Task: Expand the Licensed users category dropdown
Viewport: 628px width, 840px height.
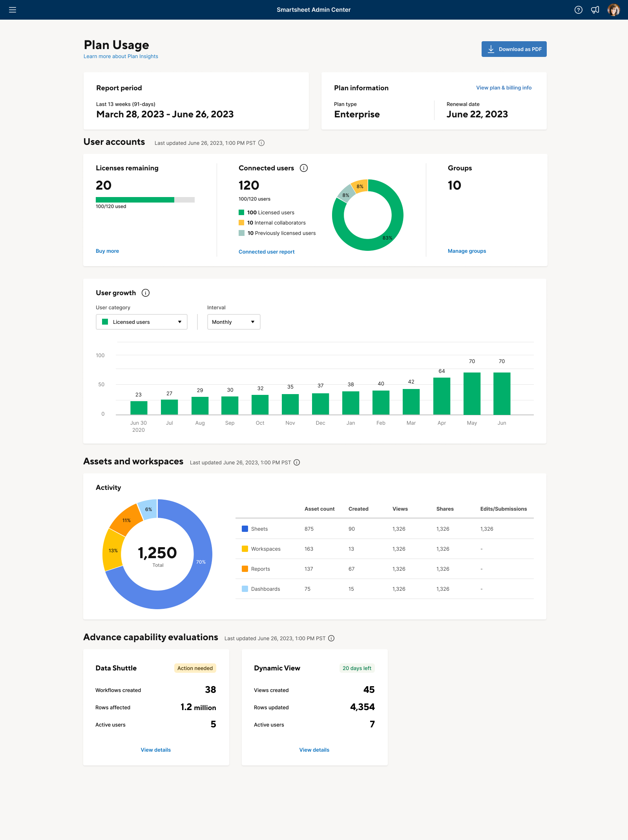Action: tap(141, 322)
